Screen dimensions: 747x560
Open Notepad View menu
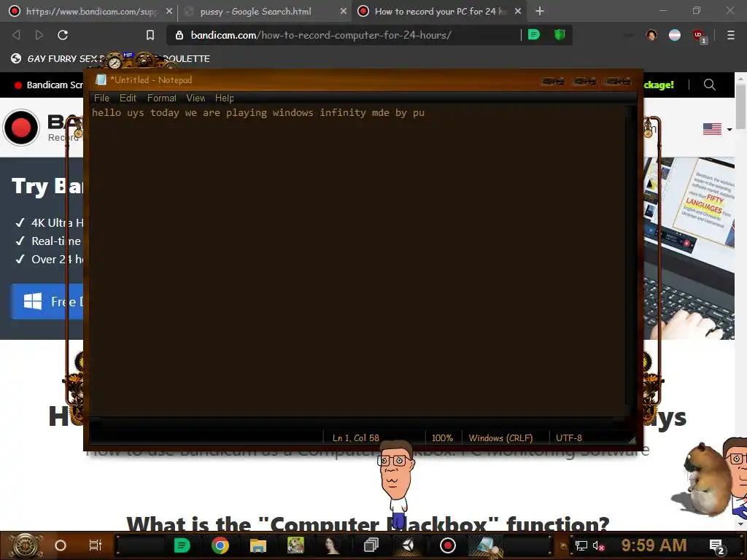click(x=196, y=98)
